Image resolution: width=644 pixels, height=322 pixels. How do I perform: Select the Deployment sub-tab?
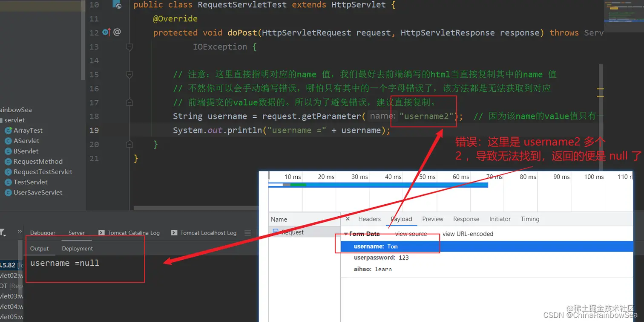click(77, 248)
